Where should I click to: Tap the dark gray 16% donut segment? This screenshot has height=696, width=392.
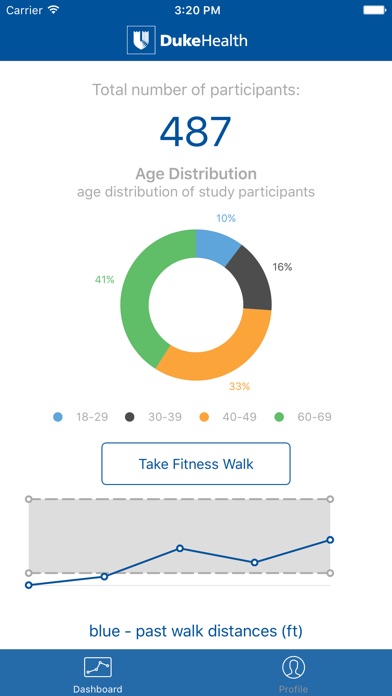253,280
